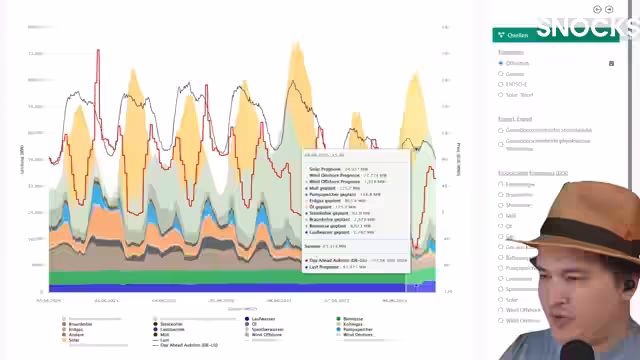Click the small dark icon beside the first radio option
This screenshot has height=360, width=640.
(x=611, y=63)
